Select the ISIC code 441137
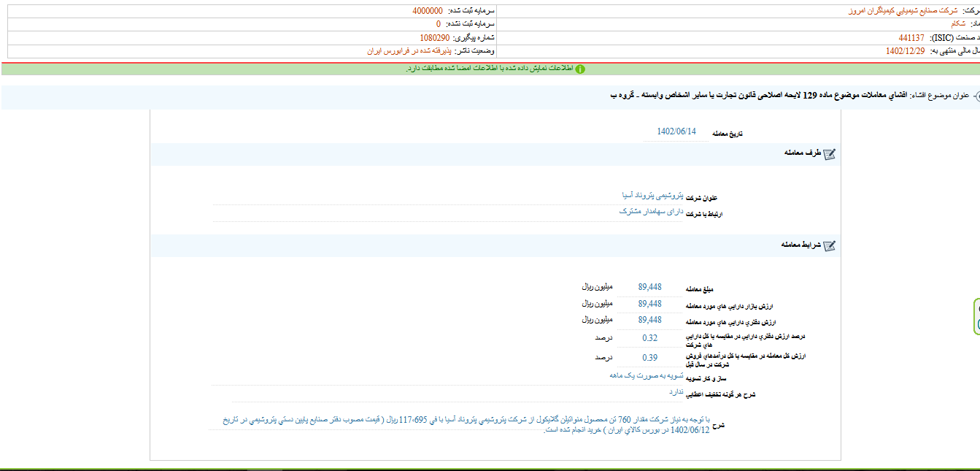 (x=911, y=38)
